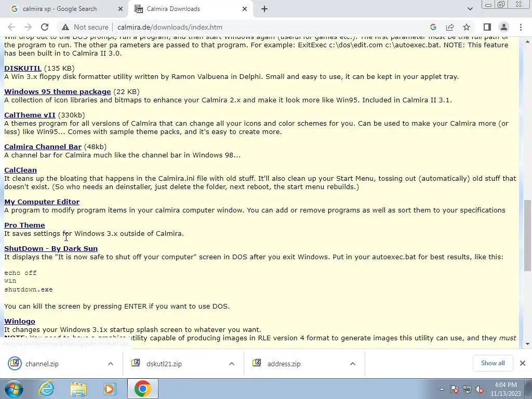Open Windows Explorer from taskbar
The width and height of the screenshot is (532, 399).
tap(78, 389)
